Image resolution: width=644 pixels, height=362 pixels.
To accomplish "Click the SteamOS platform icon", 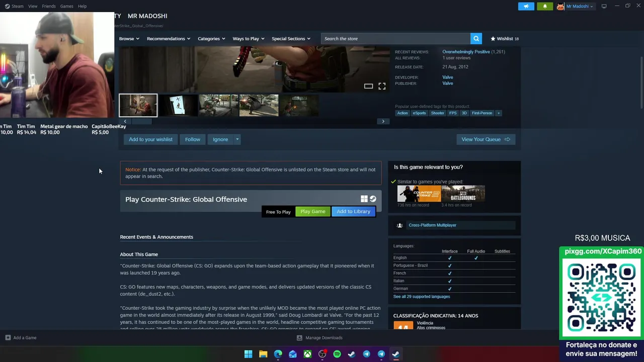I will pos(373,199).
